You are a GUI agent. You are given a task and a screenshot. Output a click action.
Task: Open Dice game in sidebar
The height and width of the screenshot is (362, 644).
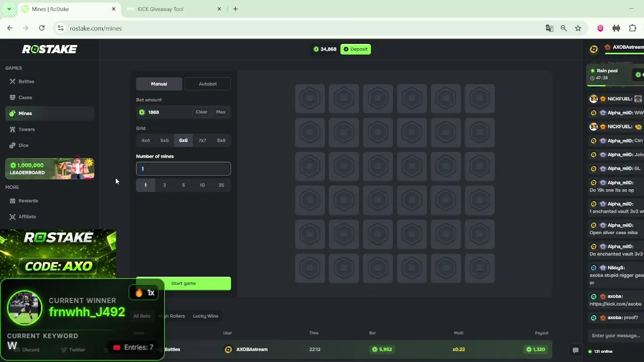click(x=23, y=145)
